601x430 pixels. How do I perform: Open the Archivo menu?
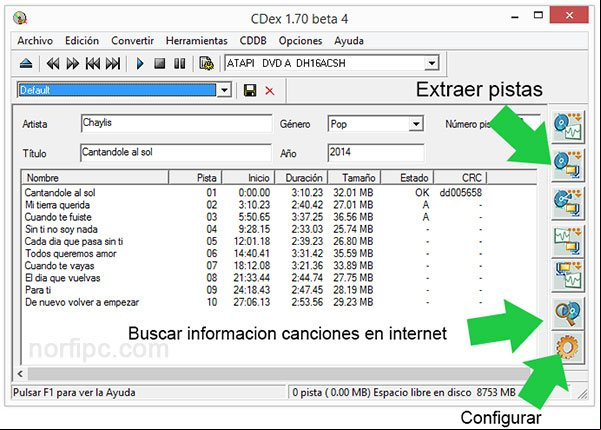pyautogui.click(x=35, y=41)
